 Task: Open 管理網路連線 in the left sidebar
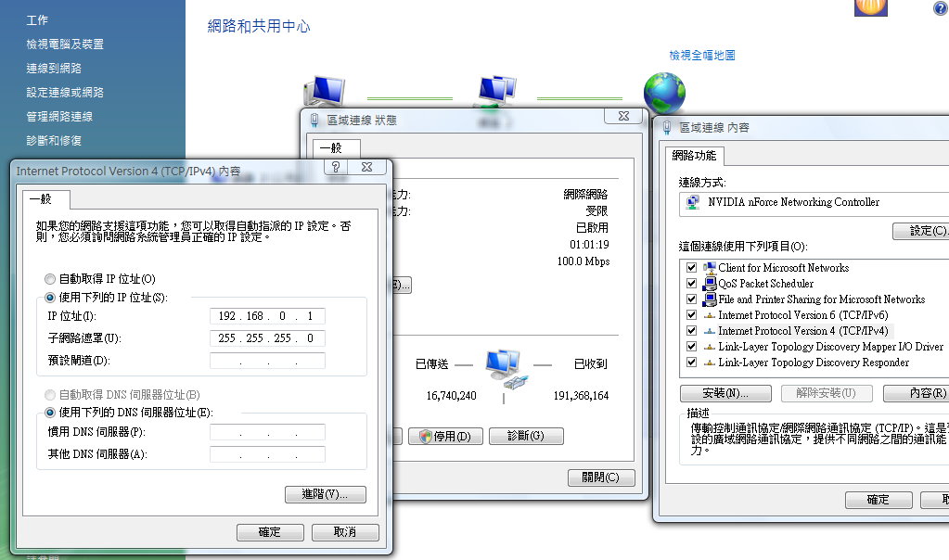59,117
